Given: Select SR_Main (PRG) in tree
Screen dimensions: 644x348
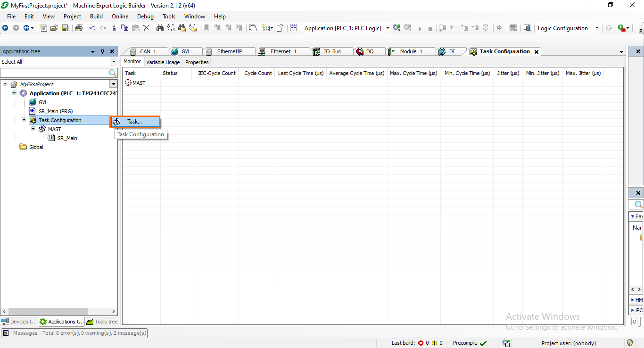Looking at the screenshot, I should point(55,111).
